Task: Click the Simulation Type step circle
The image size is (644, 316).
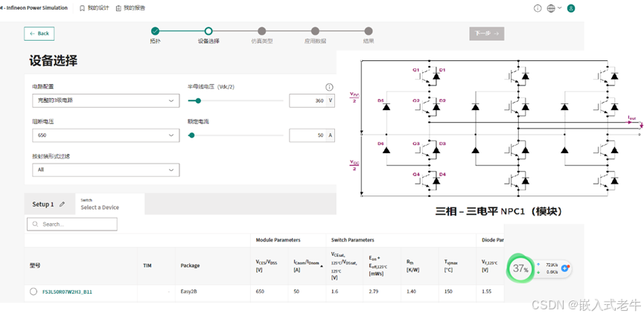Action: pyautogui.click(x=261, y=30)
